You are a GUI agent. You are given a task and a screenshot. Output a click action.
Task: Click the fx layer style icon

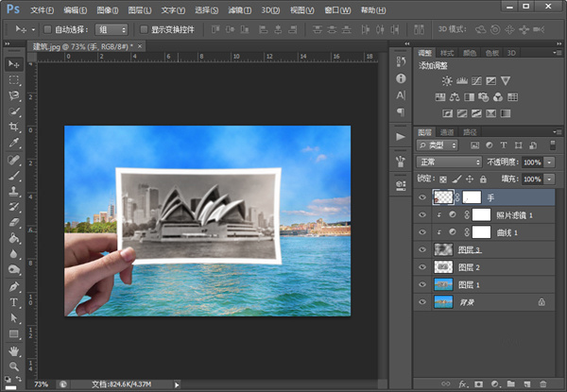(463, 383)
